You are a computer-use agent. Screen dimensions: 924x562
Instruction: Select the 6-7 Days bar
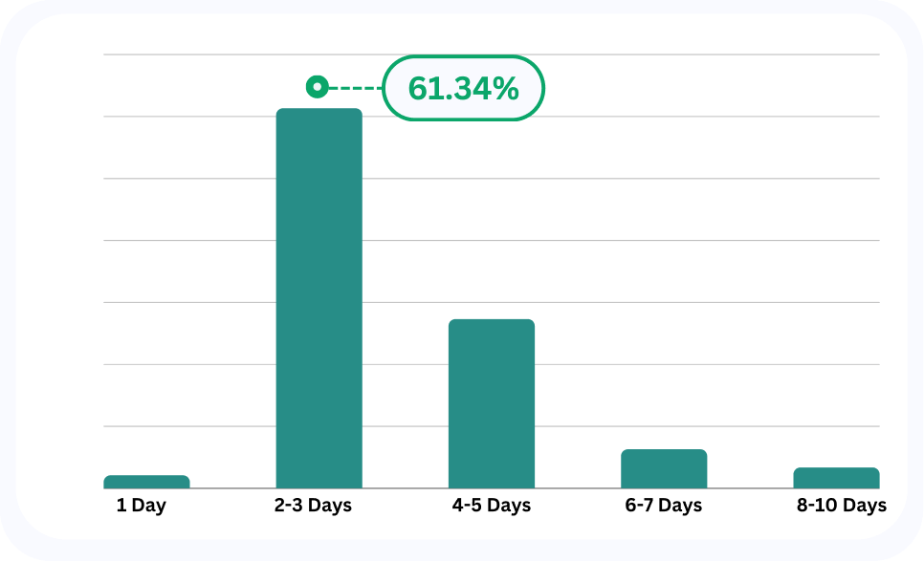[x=664, y=469]
